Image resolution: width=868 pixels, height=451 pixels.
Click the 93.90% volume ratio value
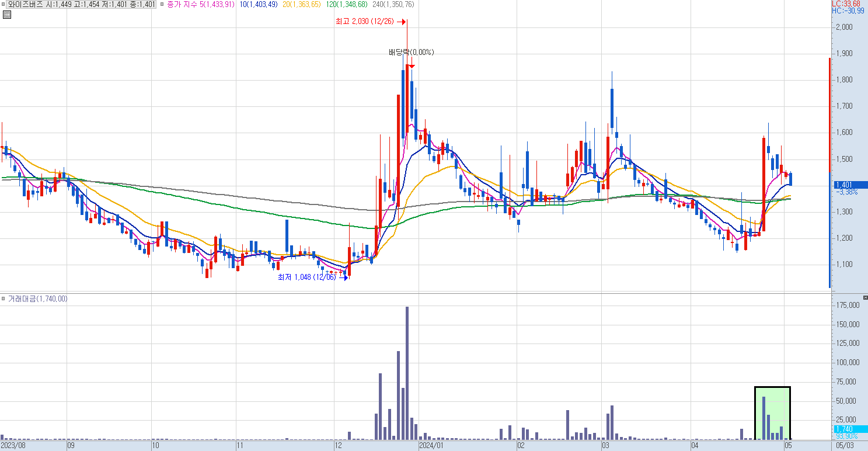point(846,436)
